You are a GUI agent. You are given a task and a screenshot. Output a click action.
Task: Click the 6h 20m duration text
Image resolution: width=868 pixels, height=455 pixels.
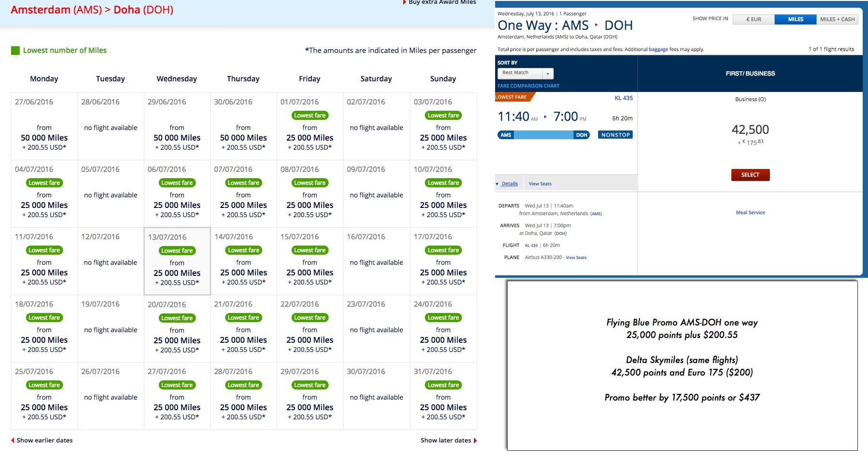coord(622,118)
